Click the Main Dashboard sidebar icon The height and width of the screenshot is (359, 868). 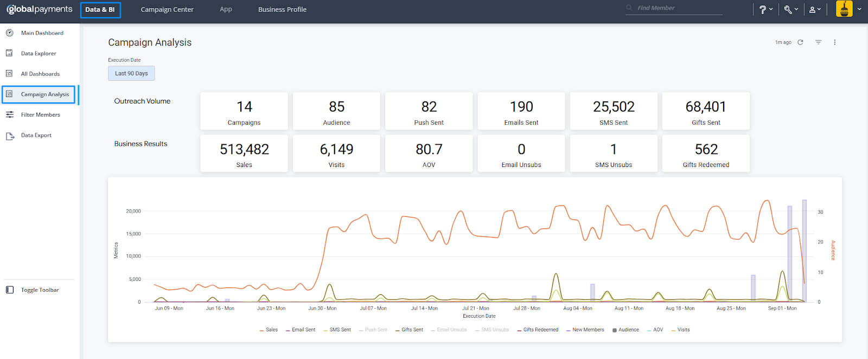click(x=9, y=33)
